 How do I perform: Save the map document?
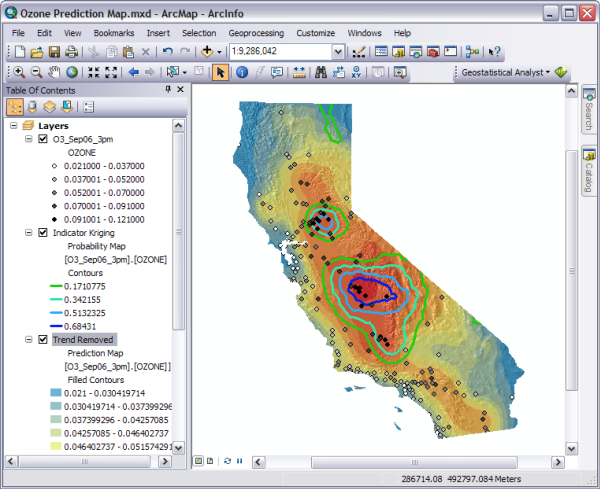tap(55, 51)
